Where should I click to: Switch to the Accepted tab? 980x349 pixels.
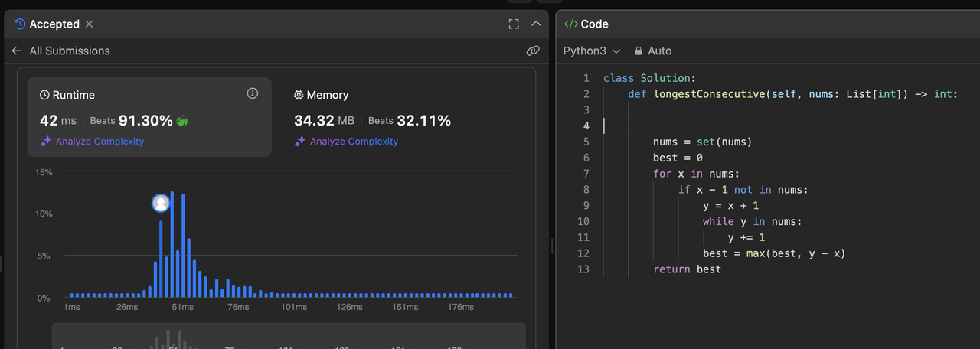pyautogui.click(x=54, y=24)
